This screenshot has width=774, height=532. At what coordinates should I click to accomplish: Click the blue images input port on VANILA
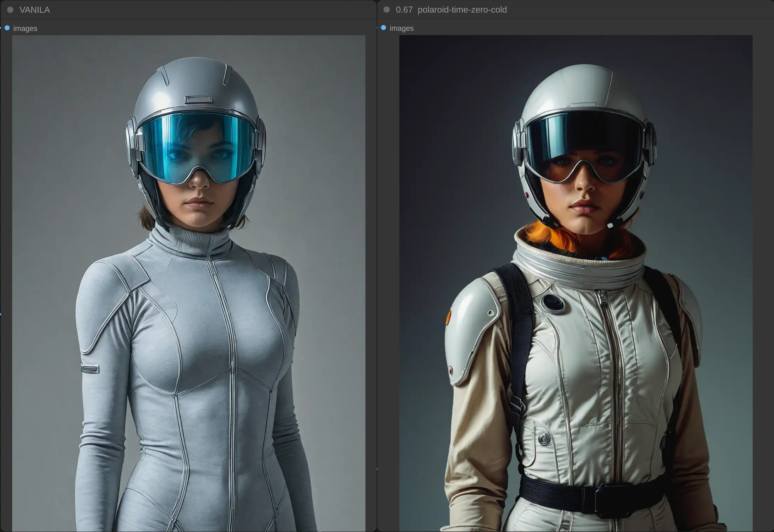click(7, 28)
